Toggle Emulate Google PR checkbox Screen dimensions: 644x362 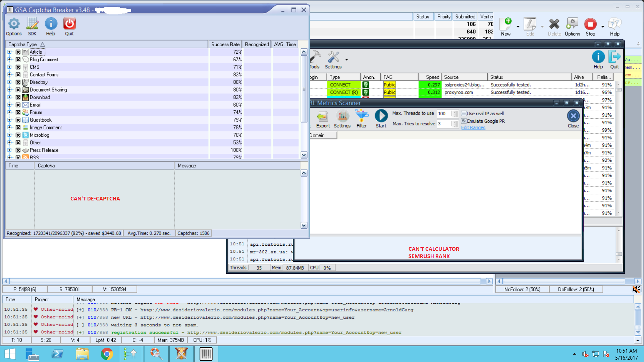tap(464, 121)
